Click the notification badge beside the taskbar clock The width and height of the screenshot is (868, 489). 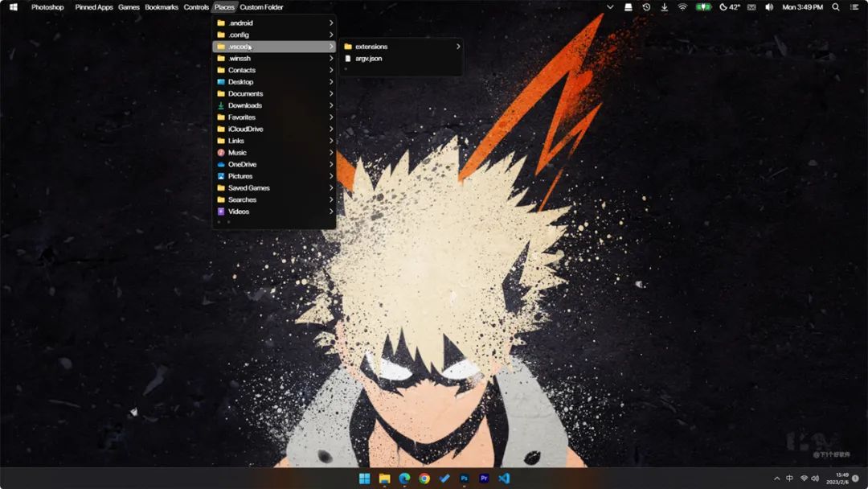(x=856, y=478)
